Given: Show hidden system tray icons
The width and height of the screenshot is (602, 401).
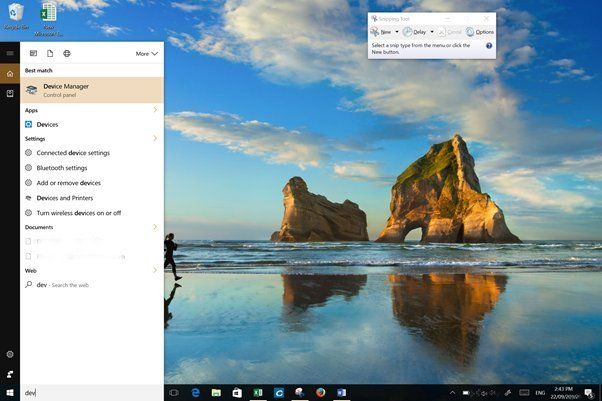Looking at the screenshot, I should [x=452, y=393].
